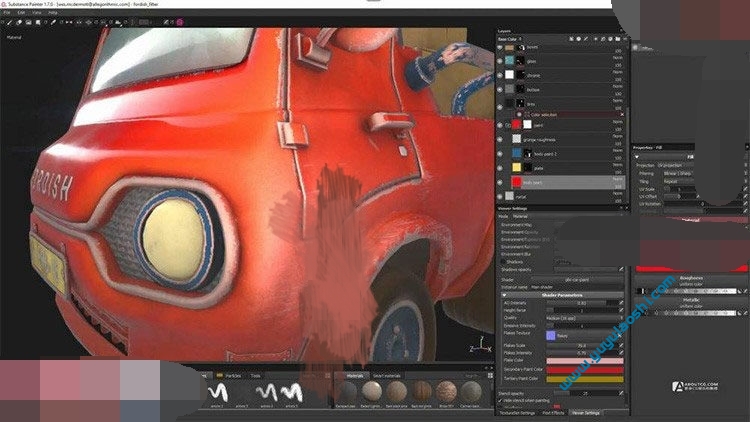Adjust the Roughness grayscale slider

(x=686, y=291)
